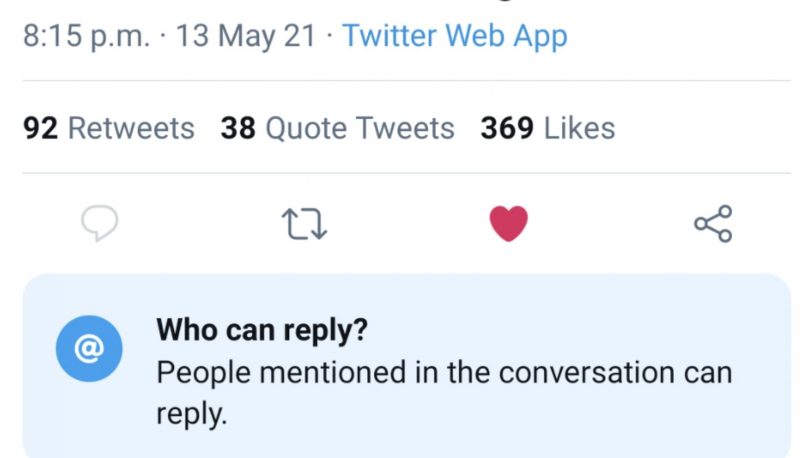Click the "Retweets" label text

tap(131, 128)
